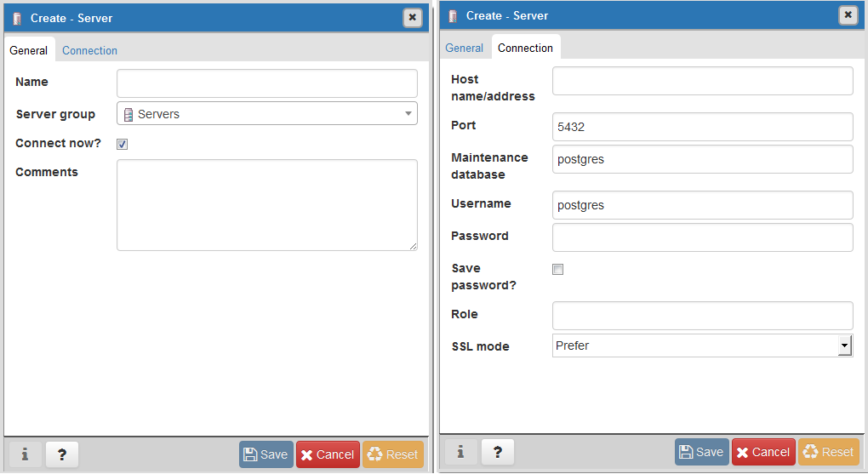The width and height of the screenshot is (868, 474).
Task: Open the SSL mode Prefer dropdown
Action: [702, 346]
